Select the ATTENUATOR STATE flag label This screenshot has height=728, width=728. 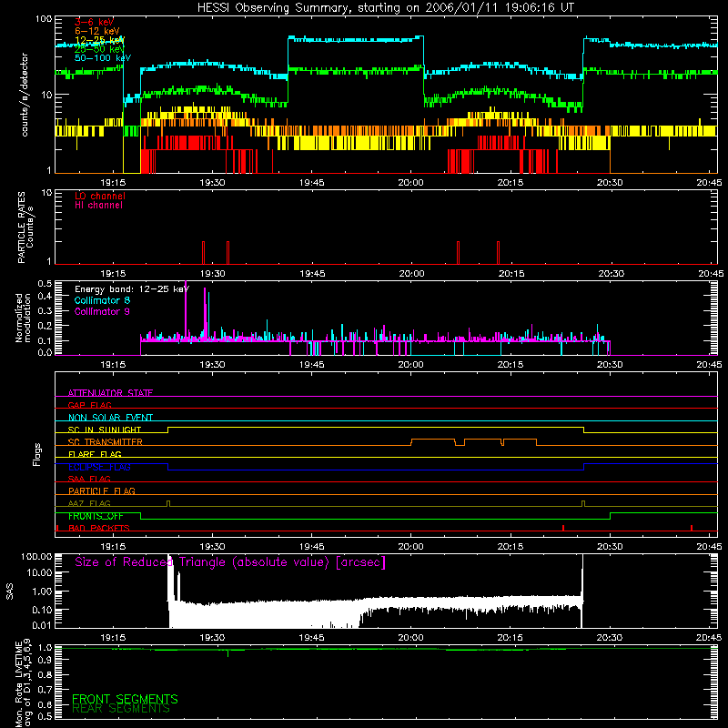click(x=110, y=393)
